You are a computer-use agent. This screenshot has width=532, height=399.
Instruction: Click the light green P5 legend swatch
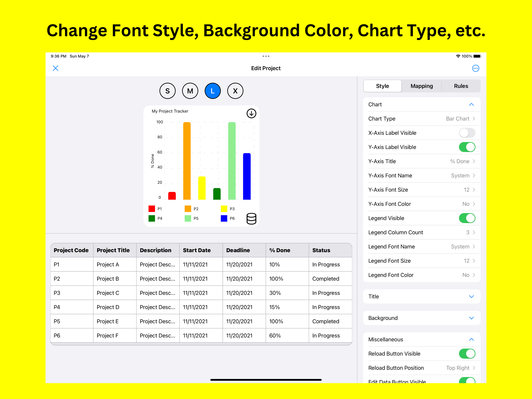(188, 218)
